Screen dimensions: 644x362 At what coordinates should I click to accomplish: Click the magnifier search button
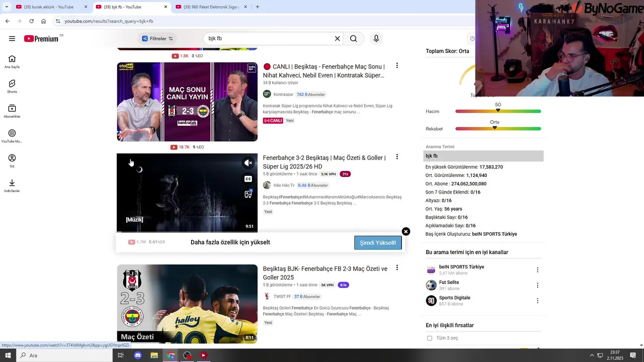coord(354,39)
